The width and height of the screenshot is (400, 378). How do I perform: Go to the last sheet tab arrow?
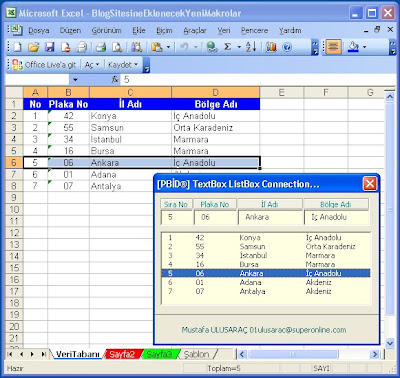[44, 354]
